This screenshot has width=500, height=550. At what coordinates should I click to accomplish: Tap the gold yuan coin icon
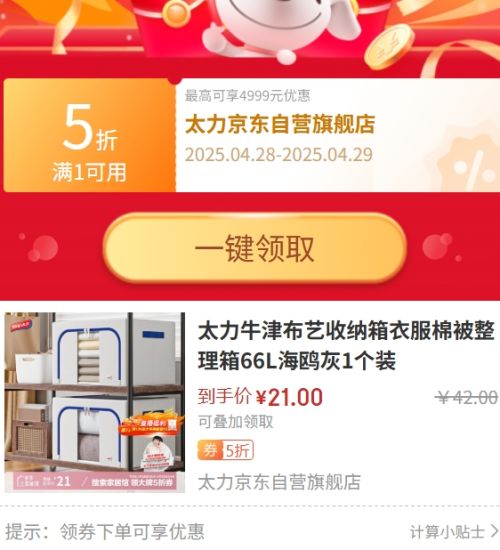[389, 47]
